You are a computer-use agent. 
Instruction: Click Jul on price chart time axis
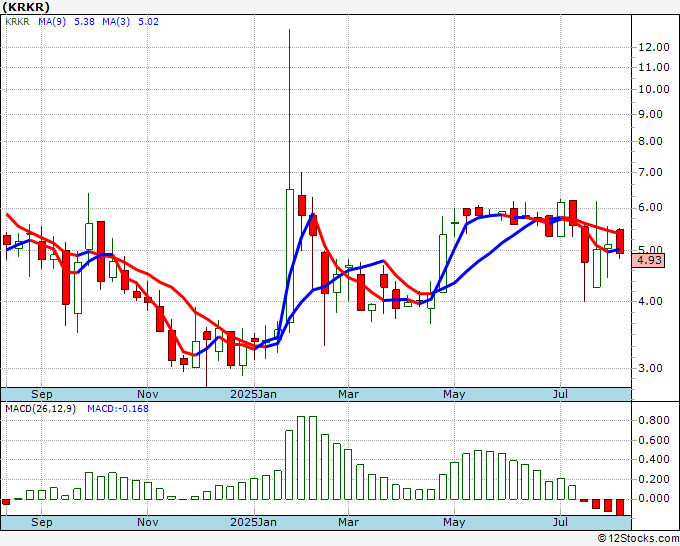pyautogui.click(x=560, y=394)
